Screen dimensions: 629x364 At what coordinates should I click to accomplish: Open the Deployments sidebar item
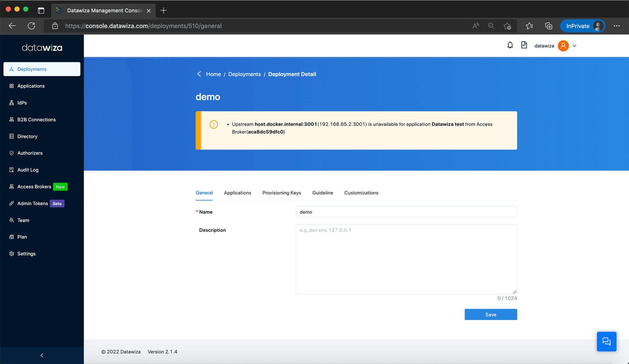42,69
